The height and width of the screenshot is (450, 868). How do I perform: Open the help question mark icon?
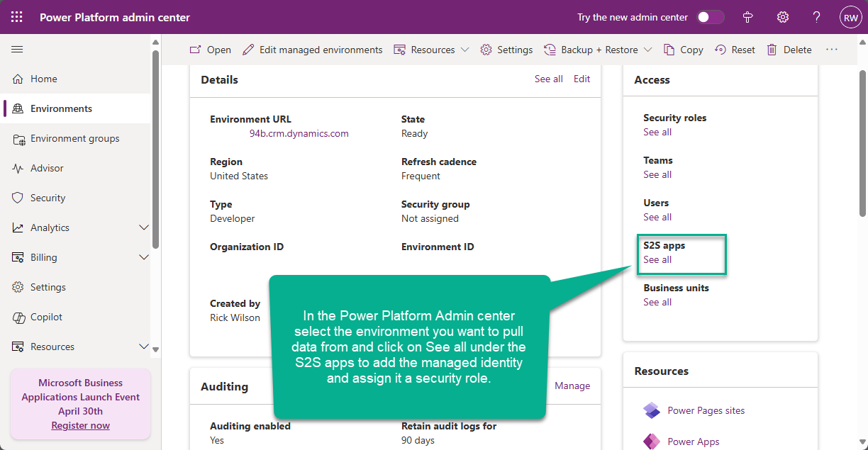tap(817, 17)
